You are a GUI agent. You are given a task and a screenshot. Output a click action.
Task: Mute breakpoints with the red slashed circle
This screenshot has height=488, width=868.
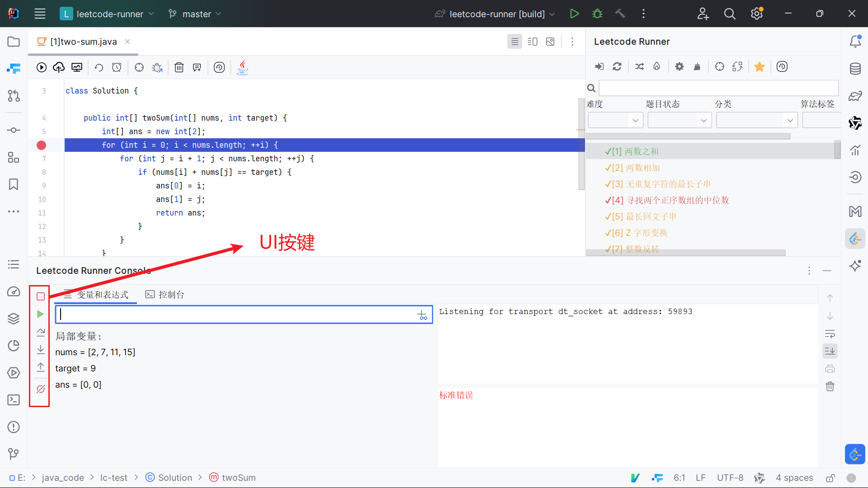(41, 389)
